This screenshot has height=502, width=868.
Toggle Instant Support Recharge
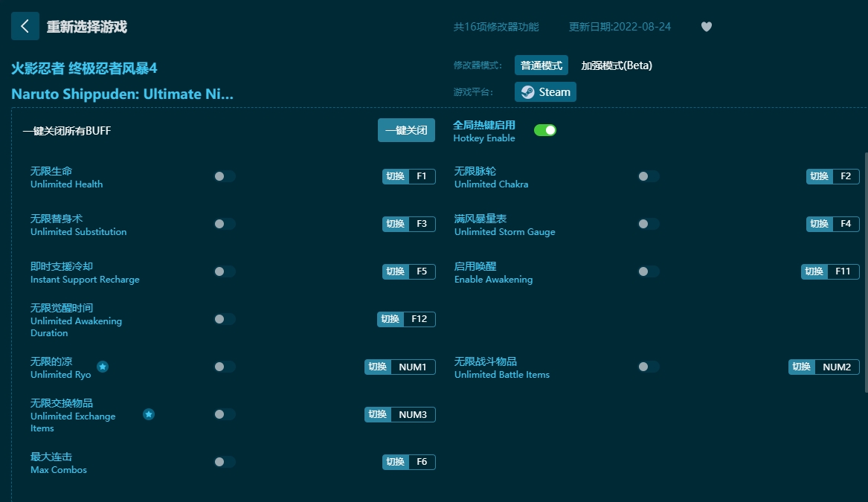point(224,271)
